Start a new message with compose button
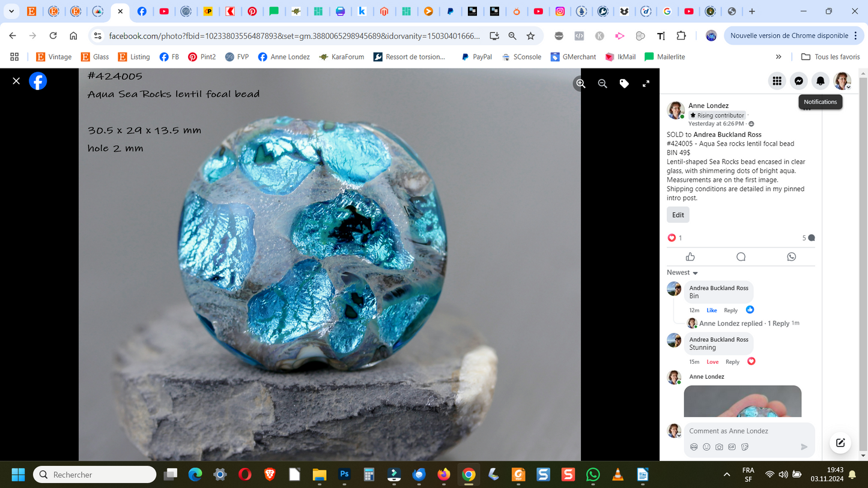The width and height of the screenshot is (868, 488). [840, 443]
